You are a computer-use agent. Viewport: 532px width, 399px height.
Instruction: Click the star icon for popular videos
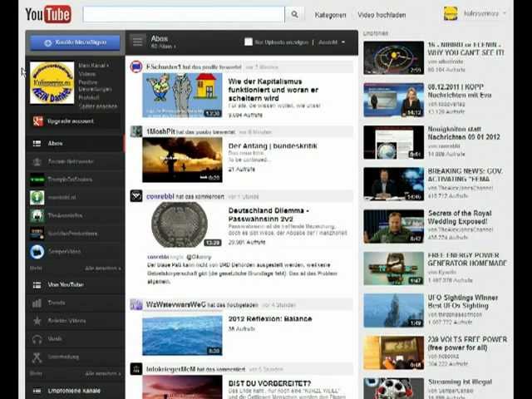point(37,321)
